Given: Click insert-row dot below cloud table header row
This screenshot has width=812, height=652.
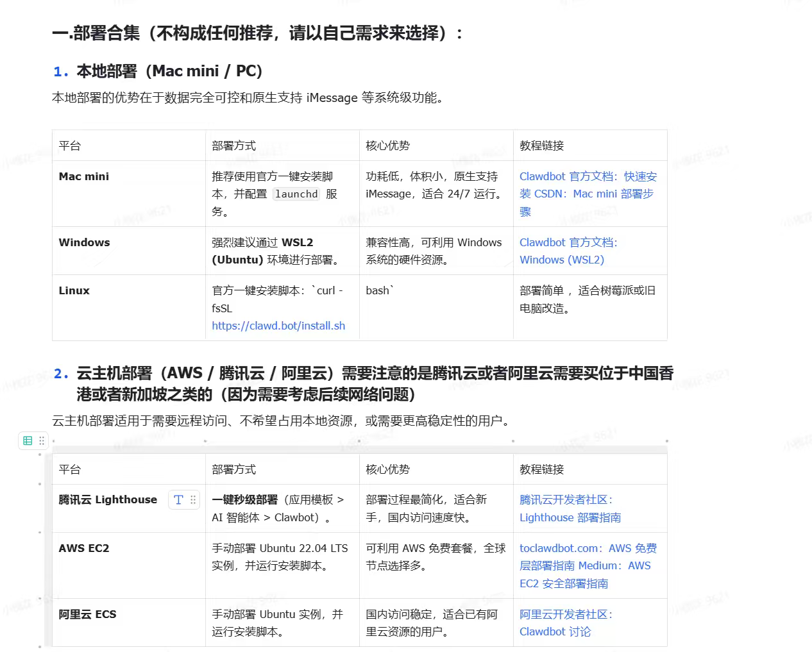Looking at the screenshot, I should pos(40,484).
